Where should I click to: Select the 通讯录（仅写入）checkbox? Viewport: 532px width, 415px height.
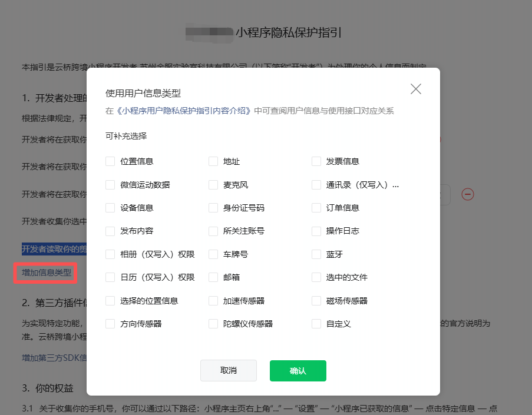coord(316,185)
